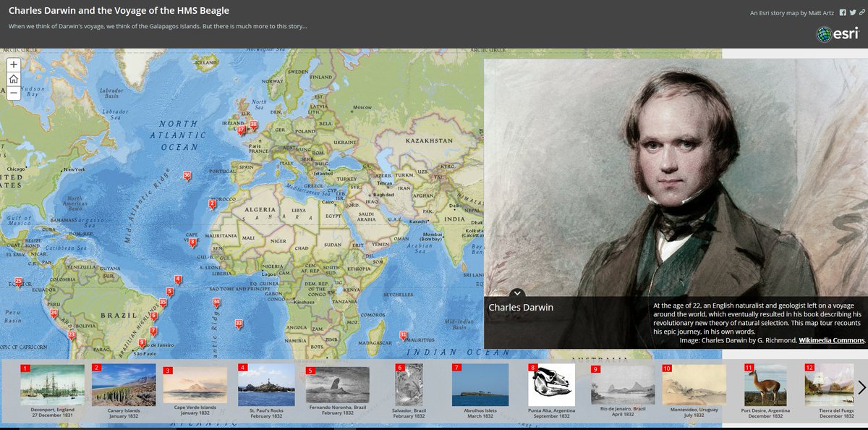Select map marker 34 in South Atlantic
The image size is (868, 430).
click(x=216, y=302)
